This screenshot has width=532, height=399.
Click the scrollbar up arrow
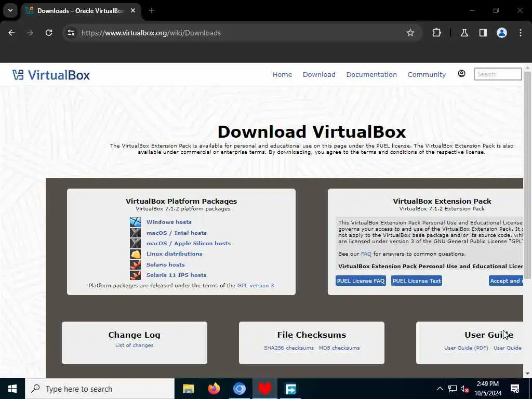tap(527, 68)
